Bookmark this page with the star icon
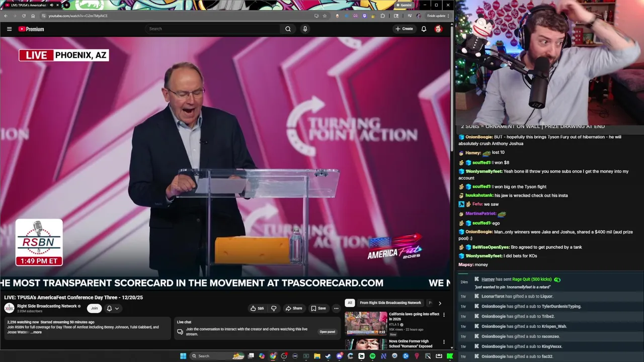The width and height of the screenshot is (644, 362). [325, 16]
